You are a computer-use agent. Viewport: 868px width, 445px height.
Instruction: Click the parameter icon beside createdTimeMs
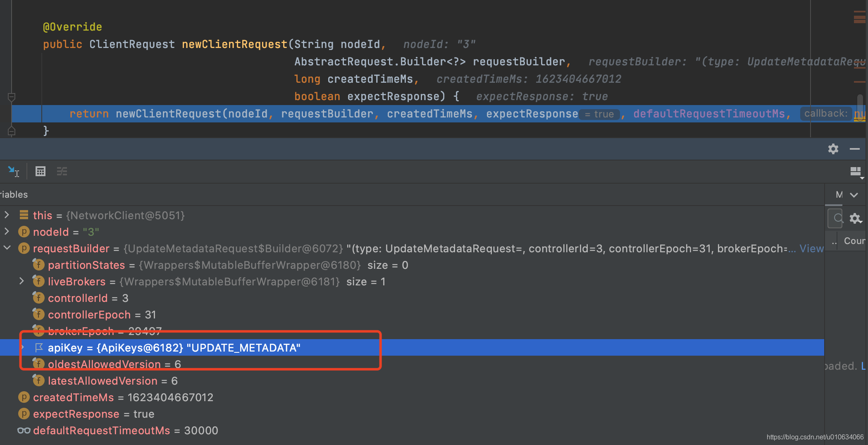24,397
